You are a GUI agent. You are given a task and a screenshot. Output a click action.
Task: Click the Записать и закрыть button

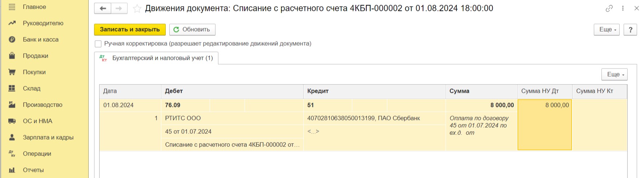tap(130, 30)
